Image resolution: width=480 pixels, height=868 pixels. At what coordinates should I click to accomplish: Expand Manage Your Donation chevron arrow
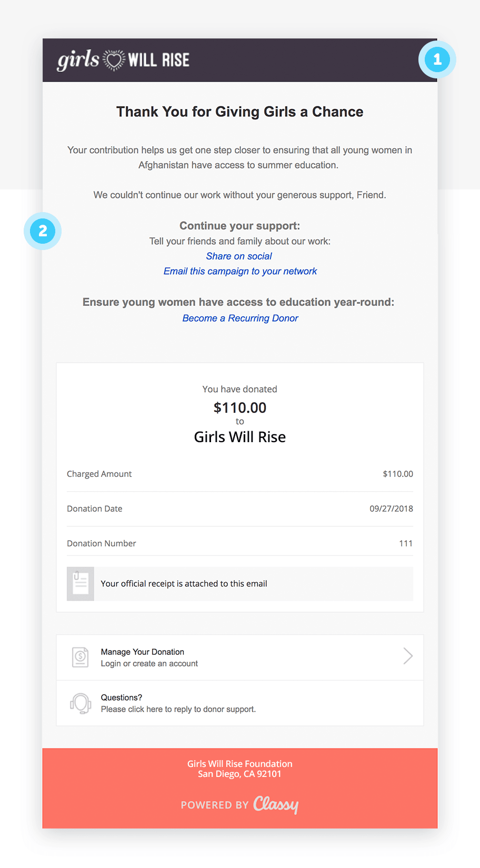408,656
